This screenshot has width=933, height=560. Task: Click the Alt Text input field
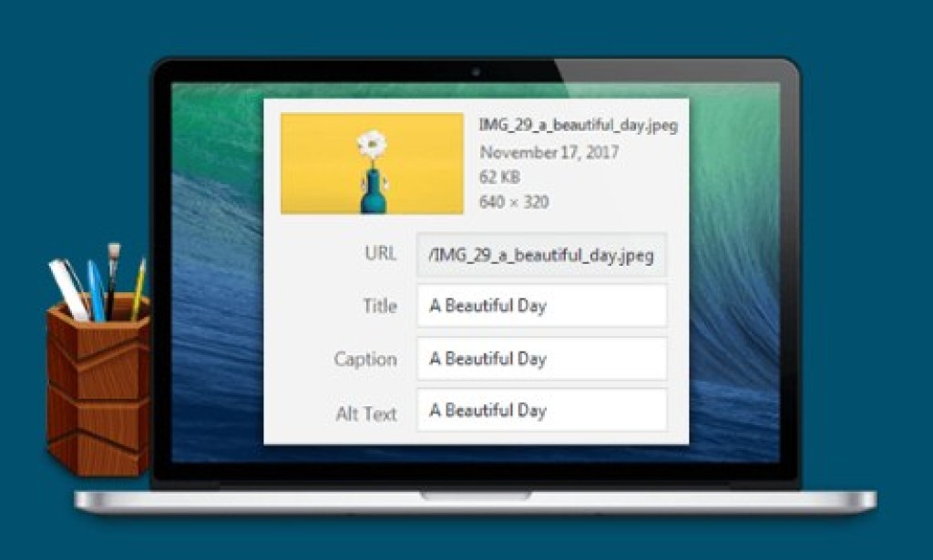click(x=541, y=410)
